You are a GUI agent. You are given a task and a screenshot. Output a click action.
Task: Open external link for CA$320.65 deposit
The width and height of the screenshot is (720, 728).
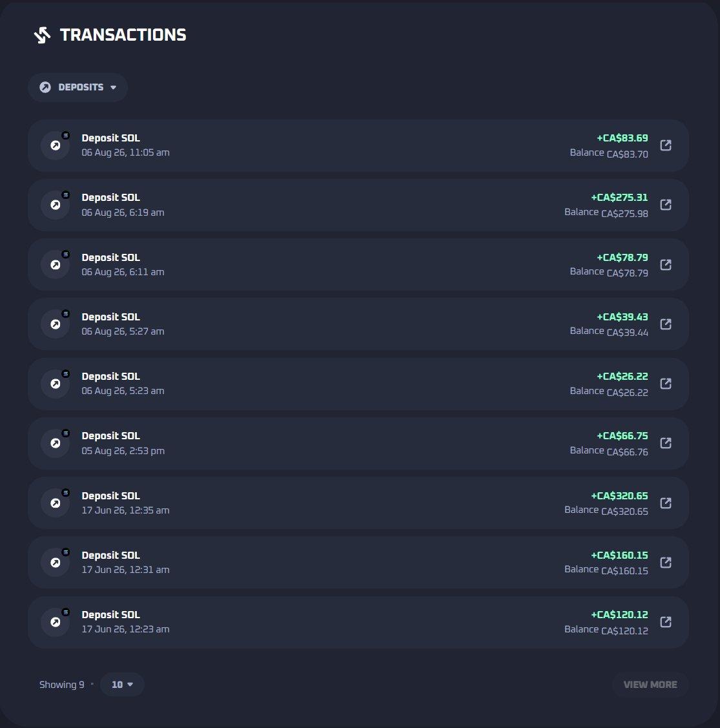[x=666, y=503]
